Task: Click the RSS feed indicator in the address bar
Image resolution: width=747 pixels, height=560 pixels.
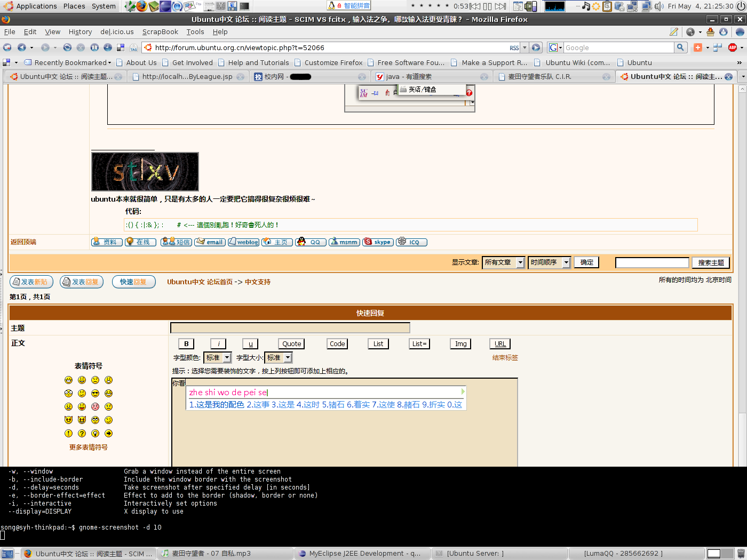Action: click(x=514, y=47)
